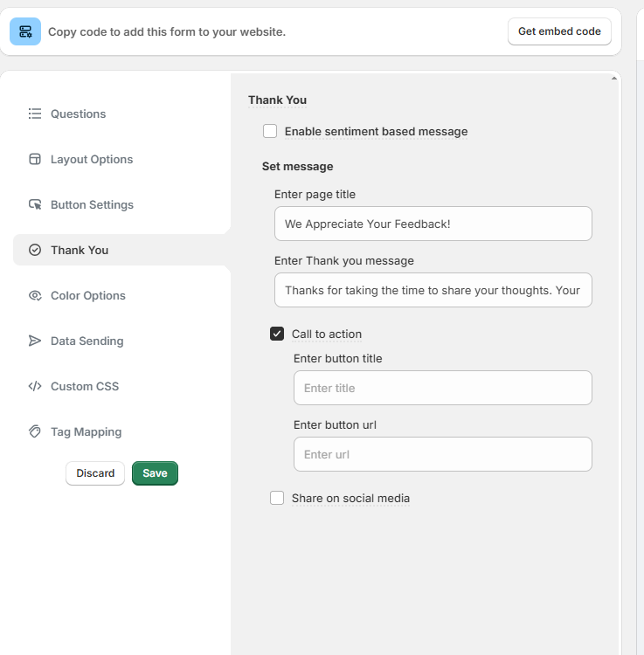Click the Data Sending paper plane icon

(35, 341)
